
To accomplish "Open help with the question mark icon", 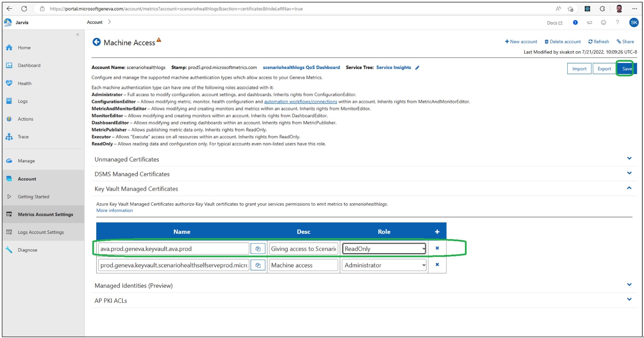I will [617, 23].
